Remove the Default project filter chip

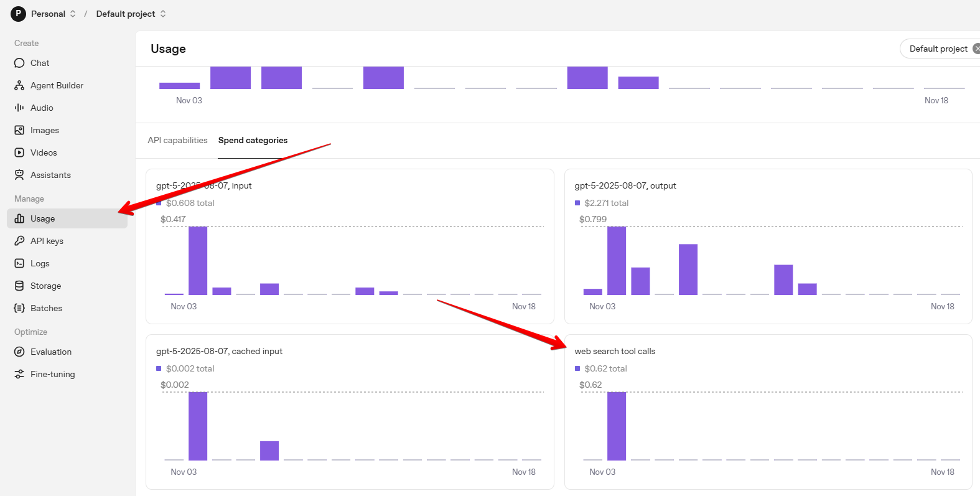pyautogui.click(x=976, y=49)
